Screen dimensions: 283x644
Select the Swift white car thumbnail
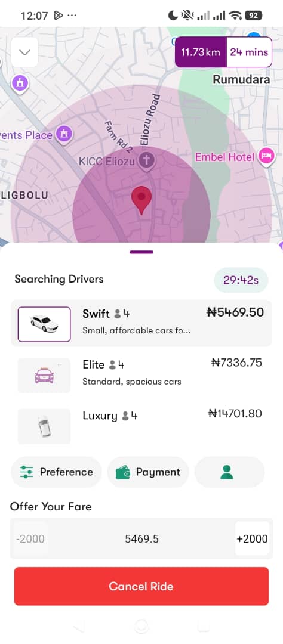coord(44,324)
